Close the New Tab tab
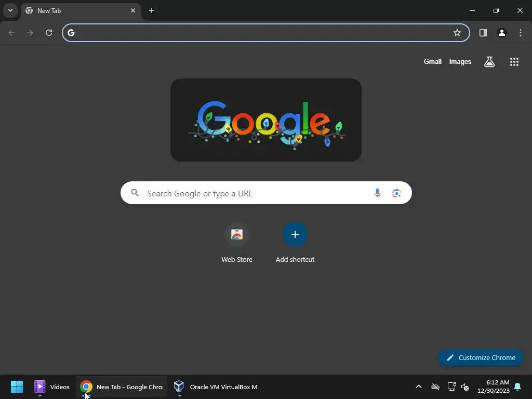 (x=133, y=10)
